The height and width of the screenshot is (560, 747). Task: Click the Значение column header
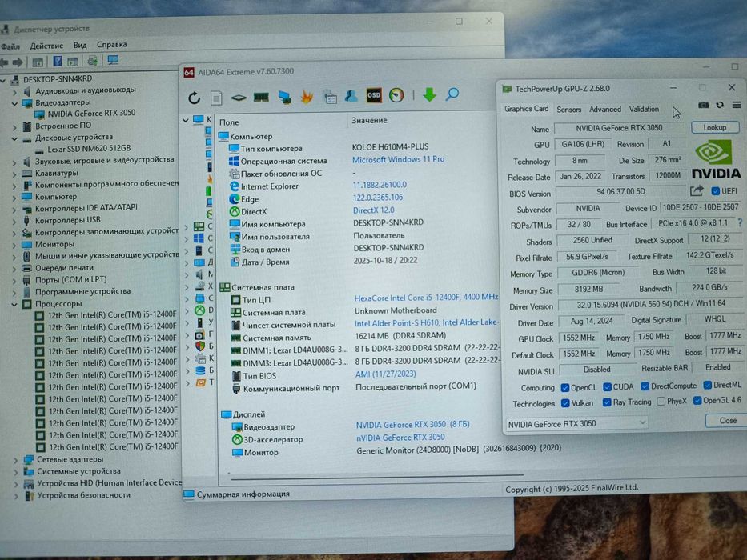pos(369,121)
